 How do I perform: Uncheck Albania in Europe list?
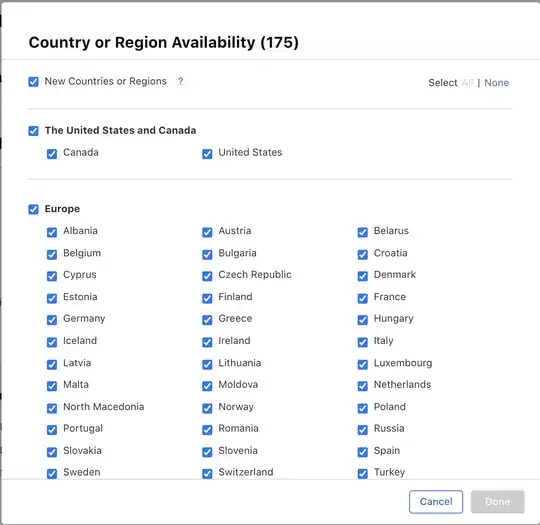[x=52, y=232]
